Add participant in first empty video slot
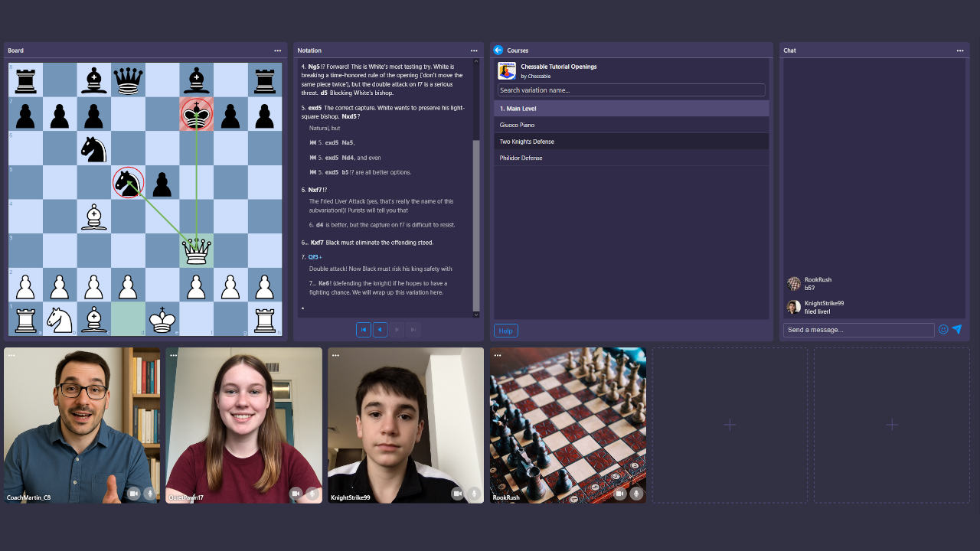Screen dimensions: 980x551 730,425
